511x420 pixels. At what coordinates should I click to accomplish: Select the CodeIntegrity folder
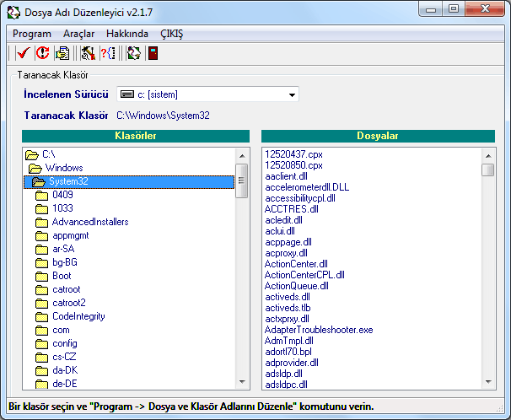79,316
